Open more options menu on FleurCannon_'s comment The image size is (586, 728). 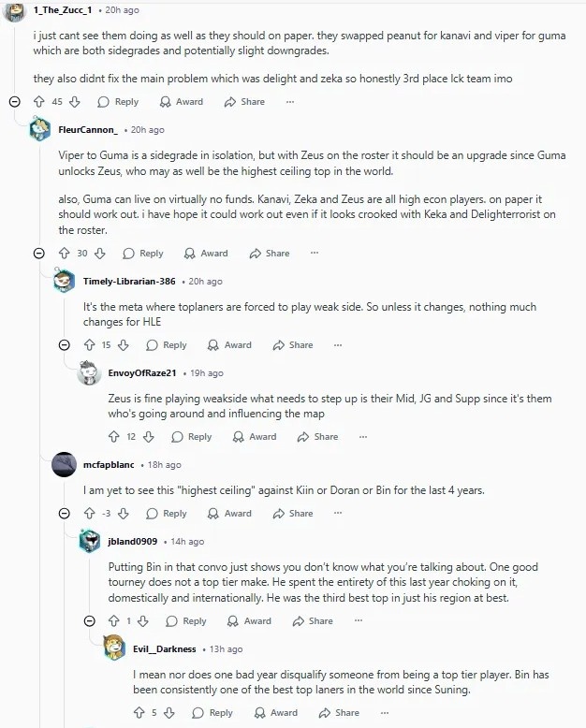coord(315,254)
